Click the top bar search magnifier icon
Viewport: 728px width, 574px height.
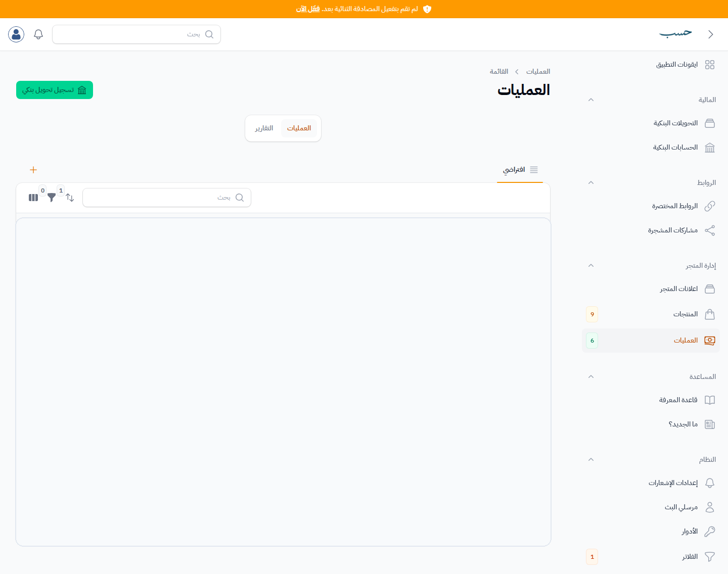209,34
